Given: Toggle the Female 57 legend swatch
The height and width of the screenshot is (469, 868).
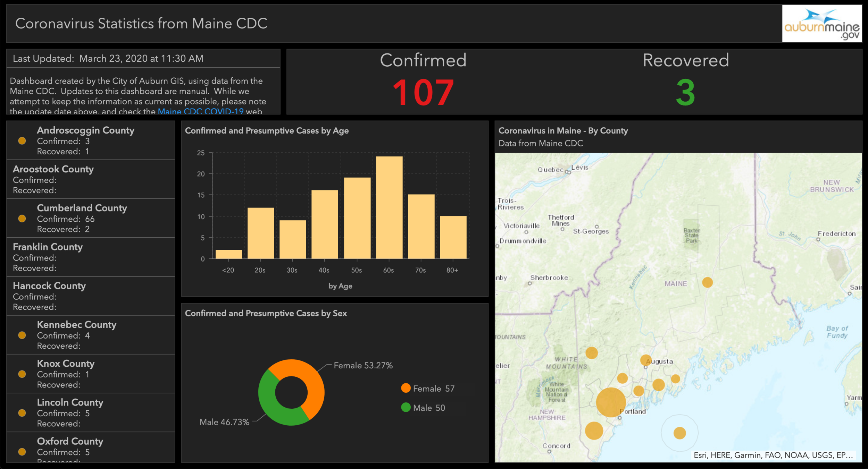Looking at the screenshot, I should pyautogui.click(x=406, y=388).
